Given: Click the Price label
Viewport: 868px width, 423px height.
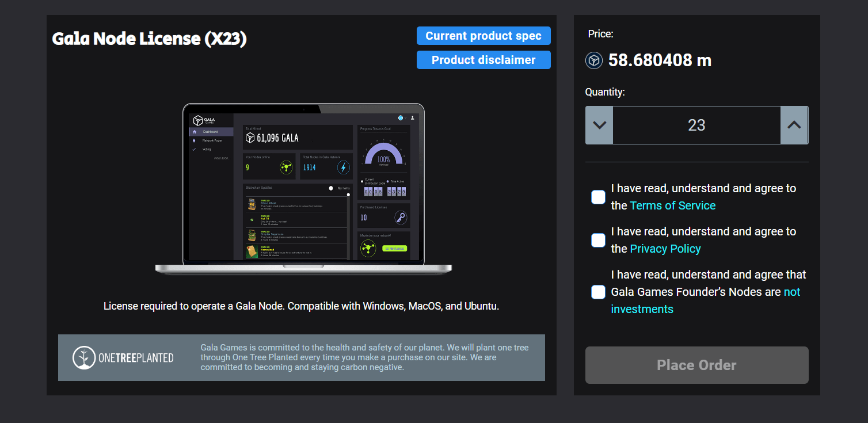Looking at the screenshot, I should click(600, 34).
